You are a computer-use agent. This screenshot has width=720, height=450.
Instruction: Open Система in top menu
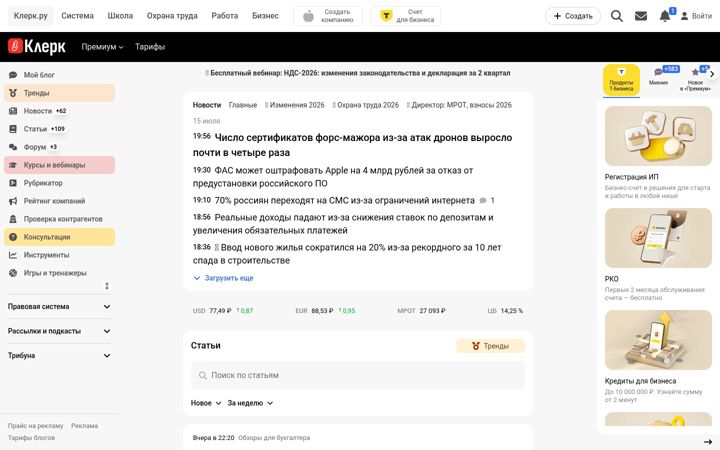[x=78, y=16]
